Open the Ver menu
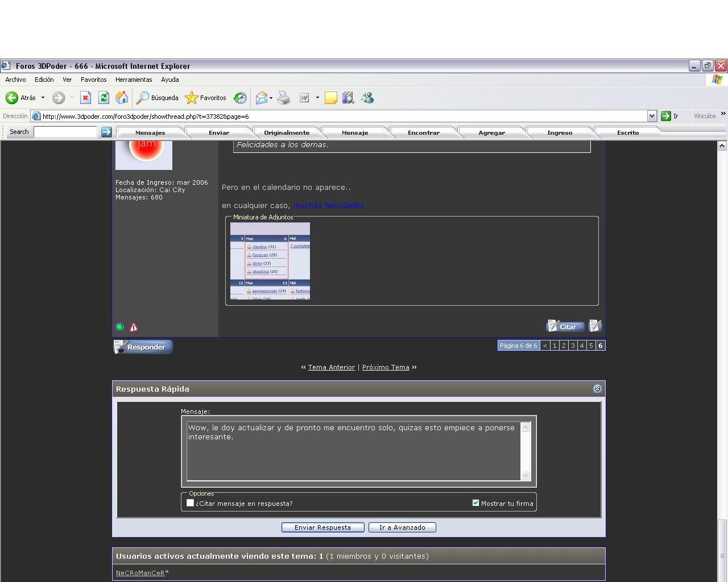Image resolution: width=728 pixels, height=582 pixels. pos(67,80)
